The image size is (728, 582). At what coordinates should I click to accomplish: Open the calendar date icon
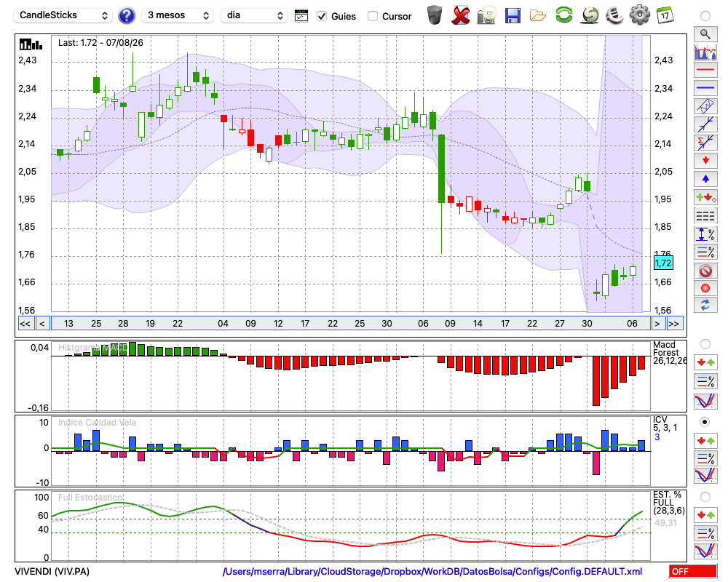[x=665, y=15]
